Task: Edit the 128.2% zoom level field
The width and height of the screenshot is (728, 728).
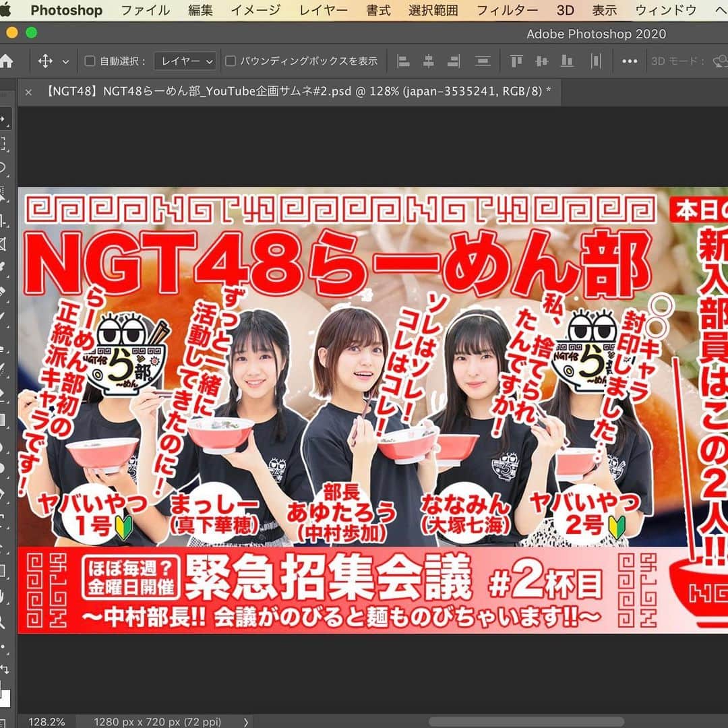Action: pyautogui.click(x=47, y=721)
